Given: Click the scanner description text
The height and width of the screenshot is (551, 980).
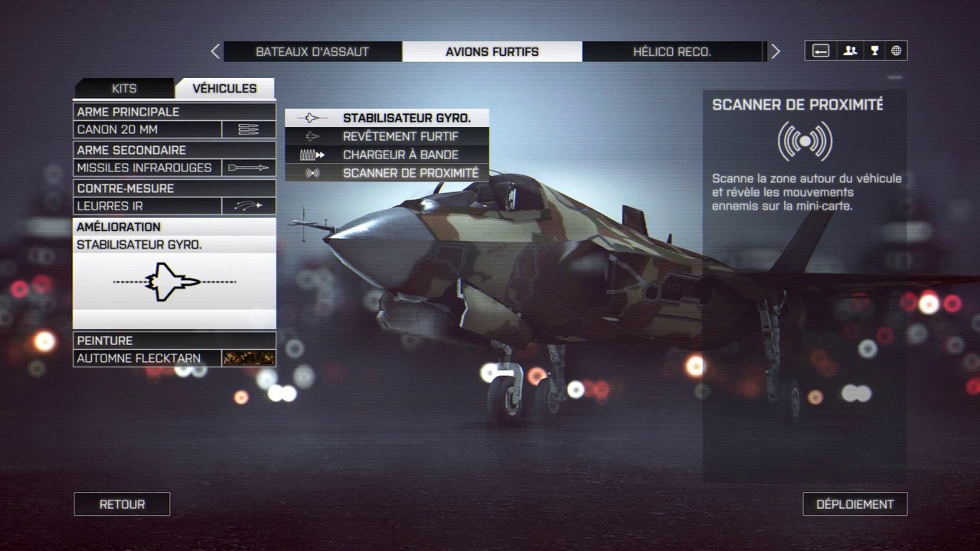Looking at the screenshot, I should point(807,192).
